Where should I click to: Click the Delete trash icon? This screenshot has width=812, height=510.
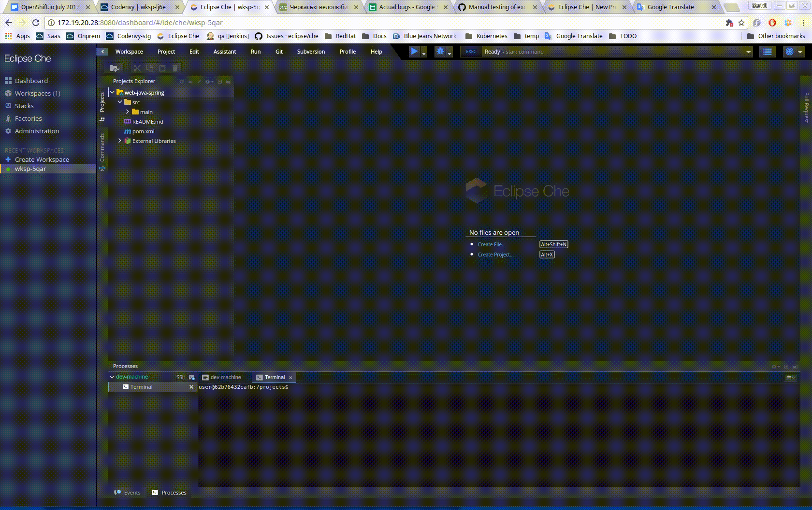(175, 69)
